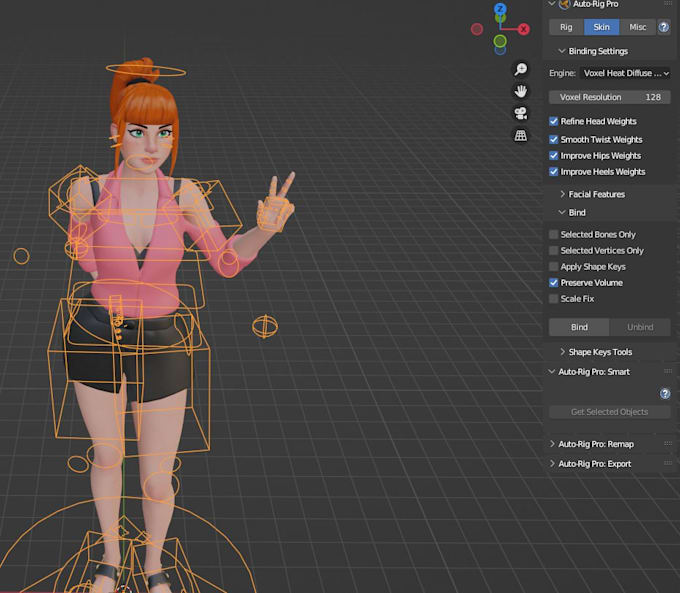Toggle camera view icon

[x=520, y=113]
